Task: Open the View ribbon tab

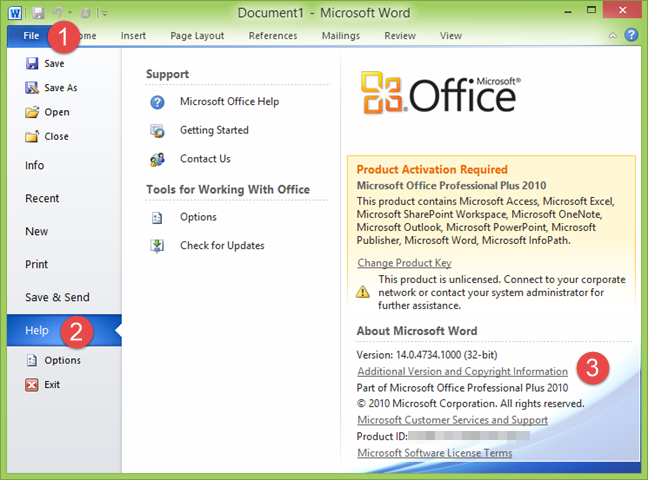Action: (450, 36)
